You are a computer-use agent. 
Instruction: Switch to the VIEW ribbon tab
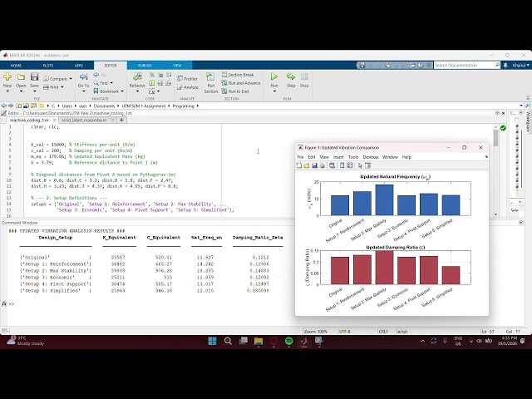coord(177,66)
